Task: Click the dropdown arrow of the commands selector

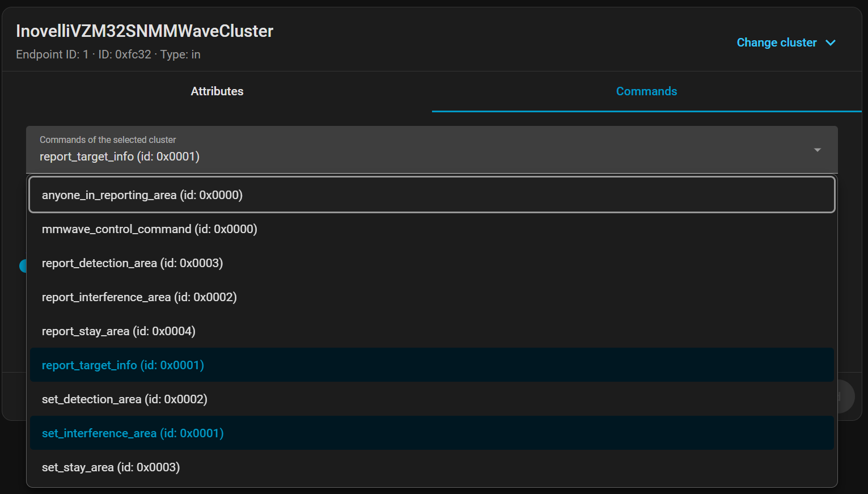Action: [818, 150]
